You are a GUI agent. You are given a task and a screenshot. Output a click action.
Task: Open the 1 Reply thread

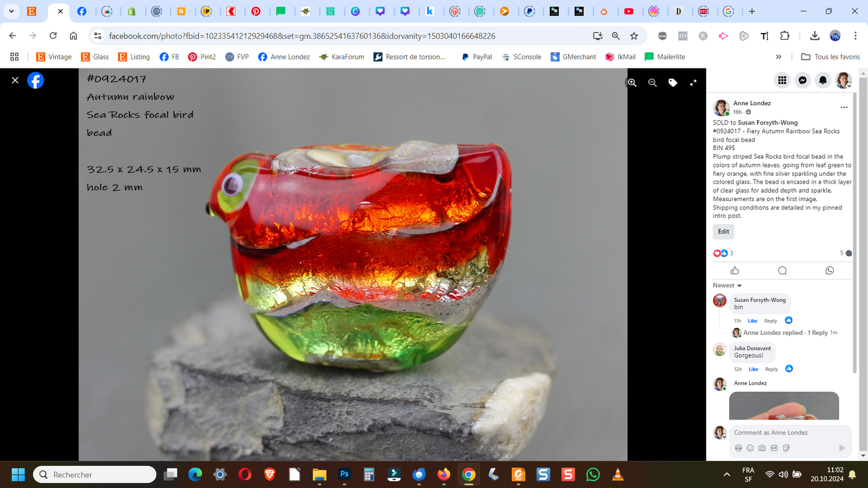point(819,332)
